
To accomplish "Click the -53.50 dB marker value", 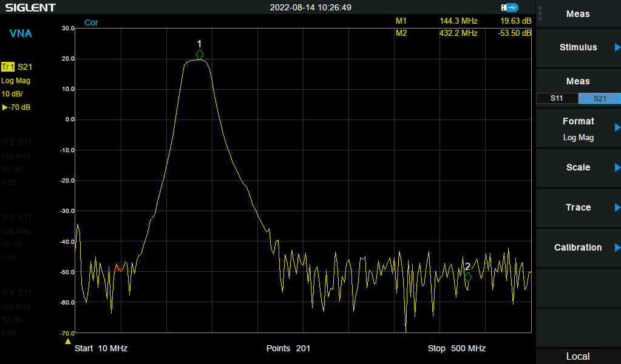I will click(x=514, y=33).
